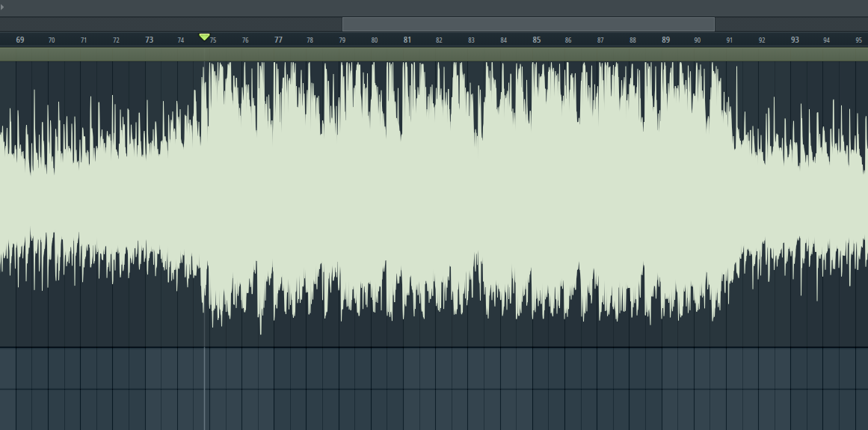This screenshot has height=430, width=868.
Task: Click bar 82 on the timeline ruler
Action: tap(439, 40)
